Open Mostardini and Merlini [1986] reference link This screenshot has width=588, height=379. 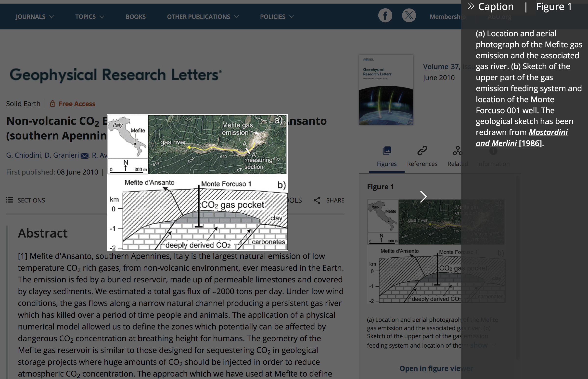[522, 138]
